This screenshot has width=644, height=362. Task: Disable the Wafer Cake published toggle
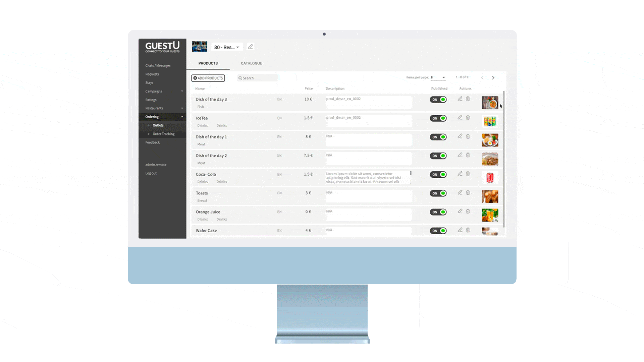point(438,231)
